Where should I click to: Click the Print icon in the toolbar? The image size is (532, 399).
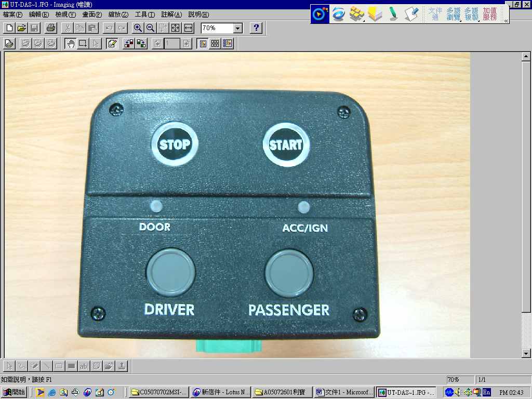(x=51, y=28)
